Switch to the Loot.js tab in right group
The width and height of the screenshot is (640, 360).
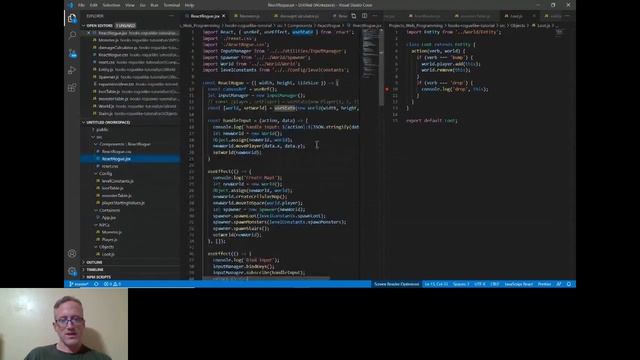coord(516,16)
